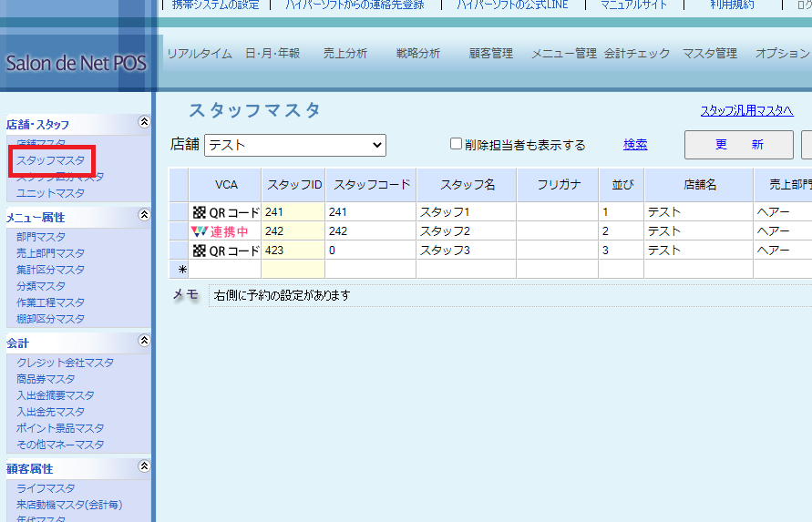
Task: Click the スタッフ名 cell for スタッフ1
Action: [x=466, y=212]
